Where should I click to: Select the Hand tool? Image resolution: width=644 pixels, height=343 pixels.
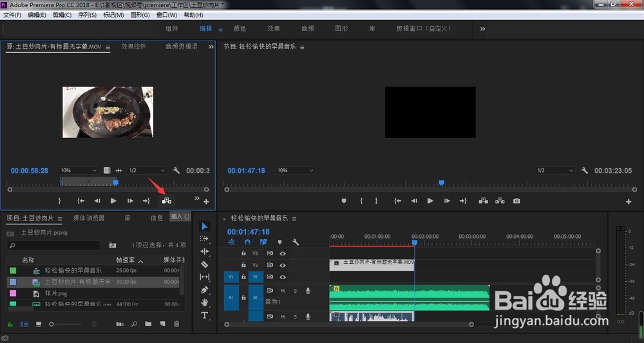(205, 302)
